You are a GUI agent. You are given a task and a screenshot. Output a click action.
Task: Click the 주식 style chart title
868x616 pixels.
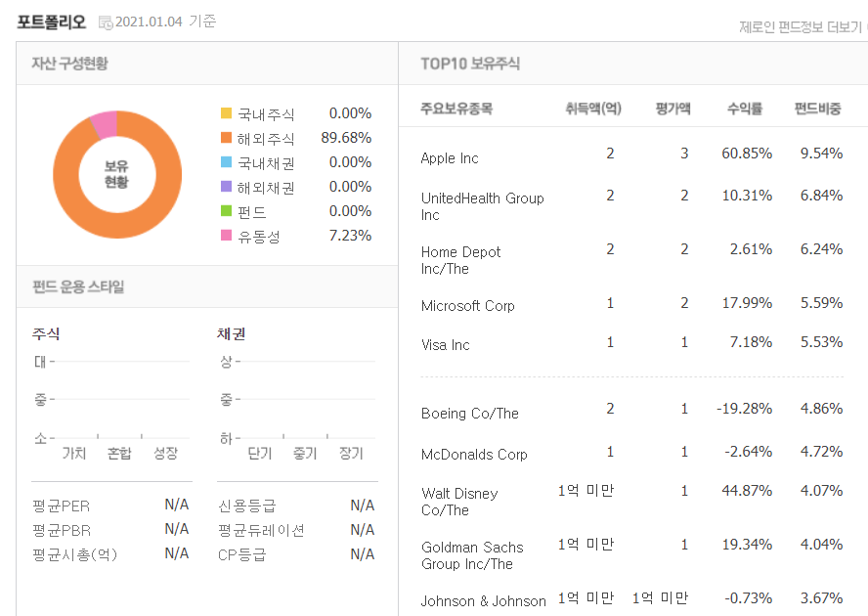point(46,333)
